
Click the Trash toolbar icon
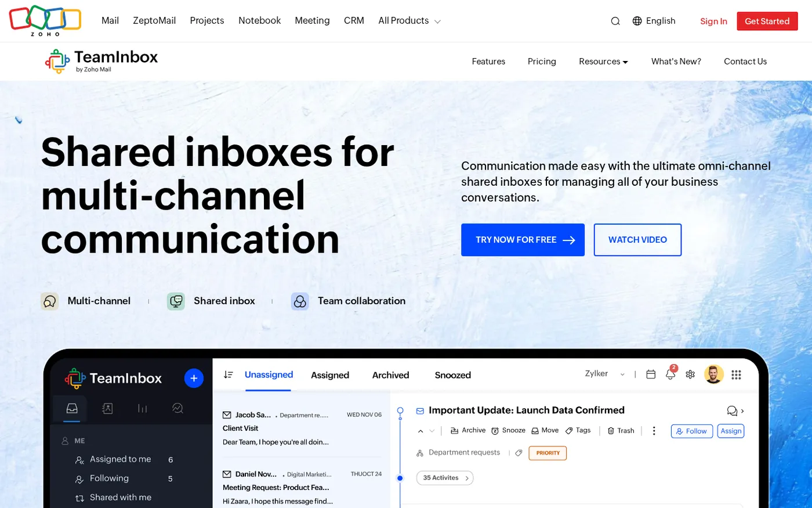pos(611,431)
